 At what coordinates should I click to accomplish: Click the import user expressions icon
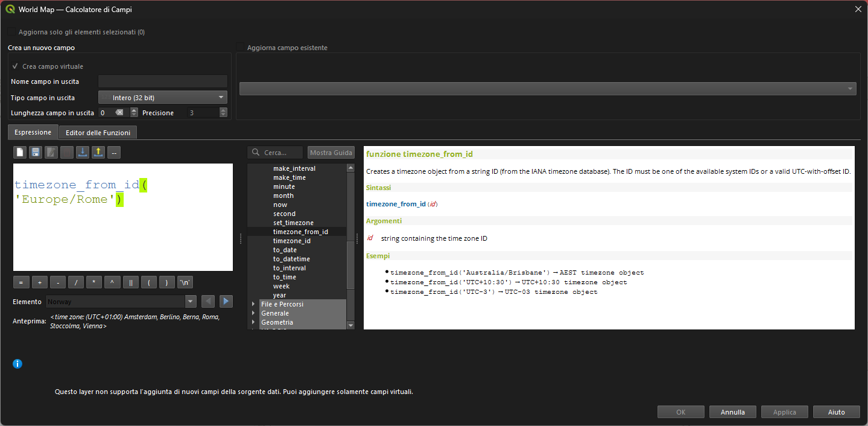tap(83, 153)
